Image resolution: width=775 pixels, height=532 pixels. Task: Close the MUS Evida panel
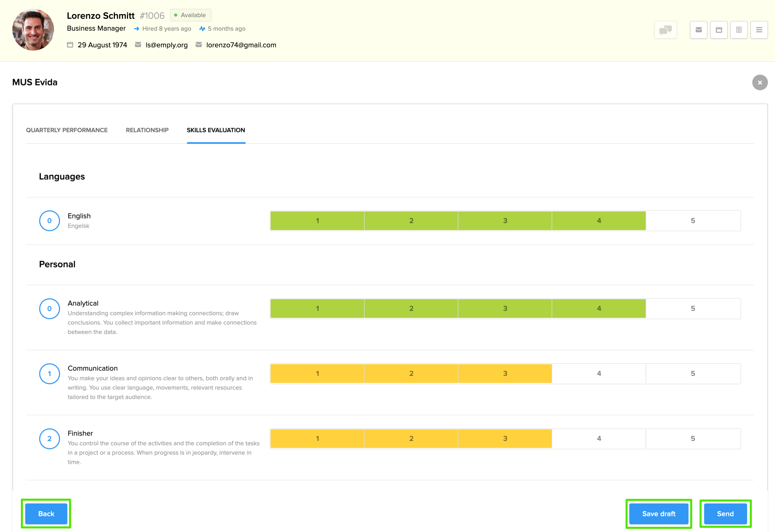[x=760, y=82]
